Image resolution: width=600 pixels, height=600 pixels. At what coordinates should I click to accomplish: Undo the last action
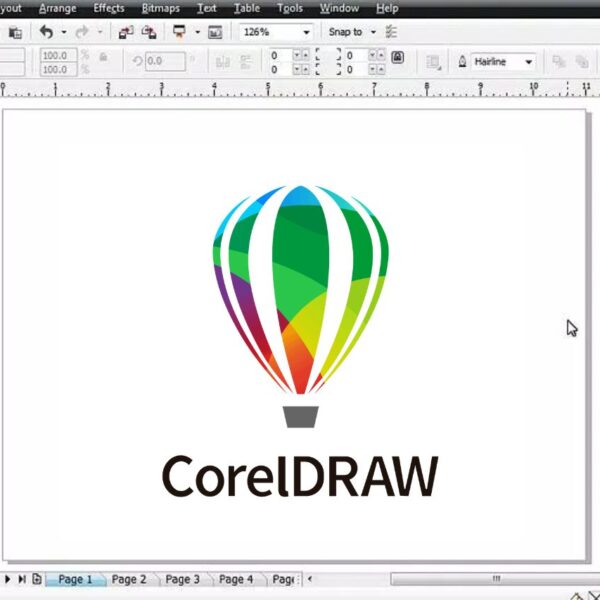coord(46,32)
